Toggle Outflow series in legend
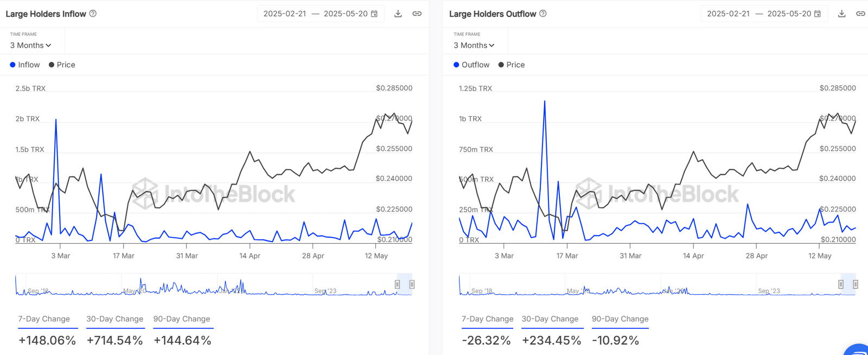 click(471, 65)
